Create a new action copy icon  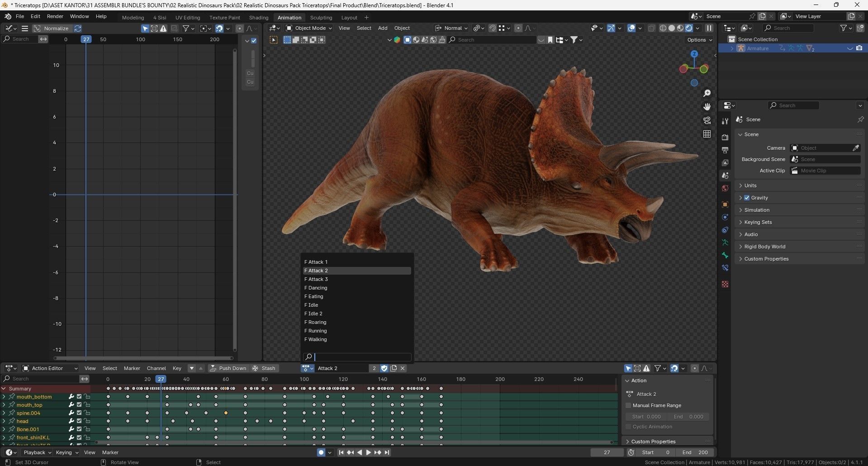(394, 368)
